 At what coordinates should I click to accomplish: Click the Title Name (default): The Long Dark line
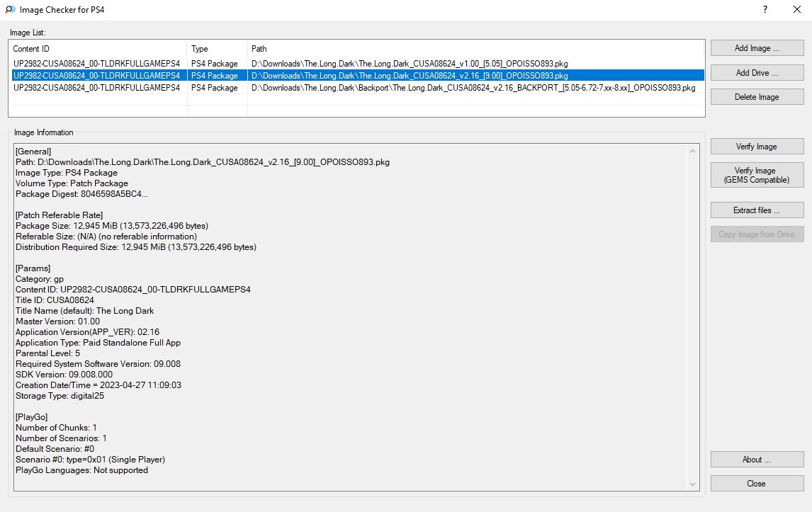point(85,311)
